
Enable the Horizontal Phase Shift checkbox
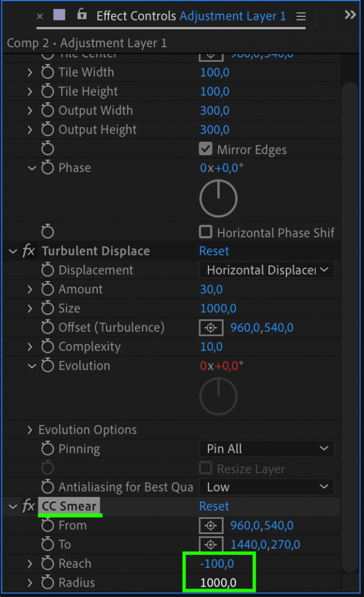point(206,231)
